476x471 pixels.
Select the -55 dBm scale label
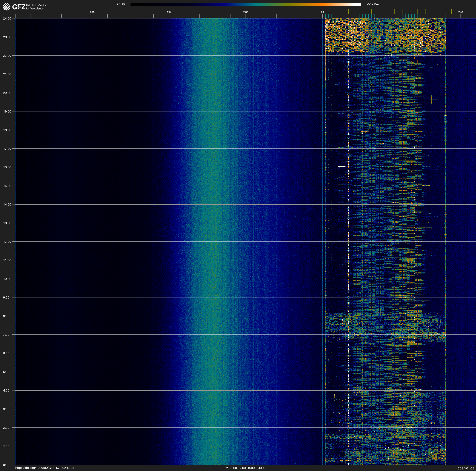point(373,4)
